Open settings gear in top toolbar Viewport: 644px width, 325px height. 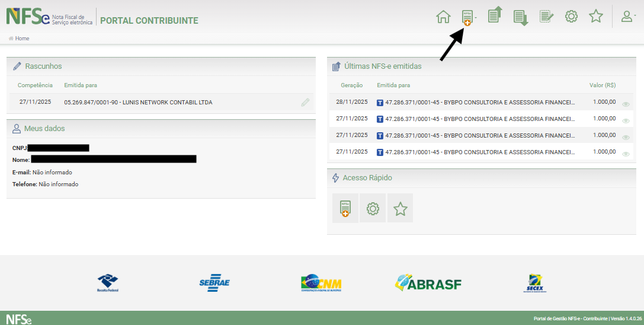coord(571,17)
